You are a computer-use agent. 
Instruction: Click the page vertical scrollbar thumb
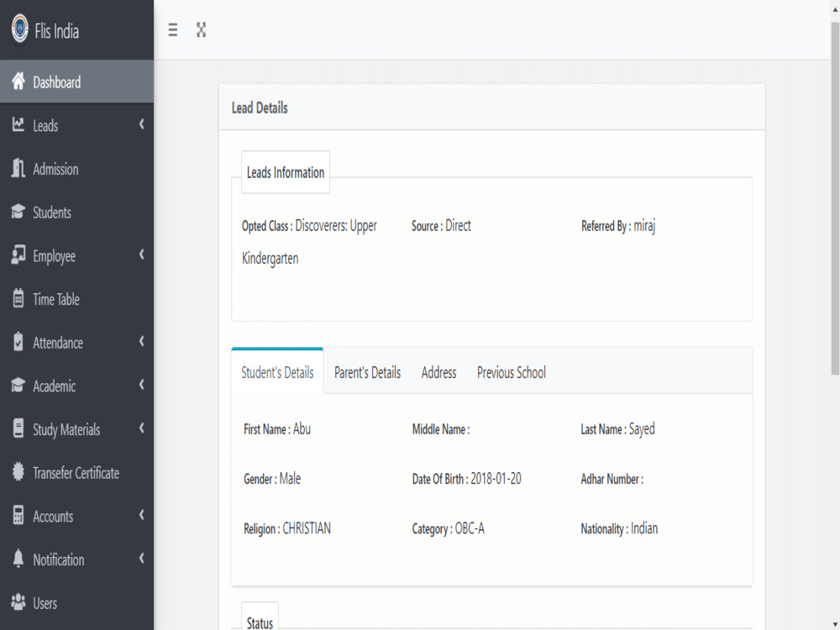click(835, 198)
